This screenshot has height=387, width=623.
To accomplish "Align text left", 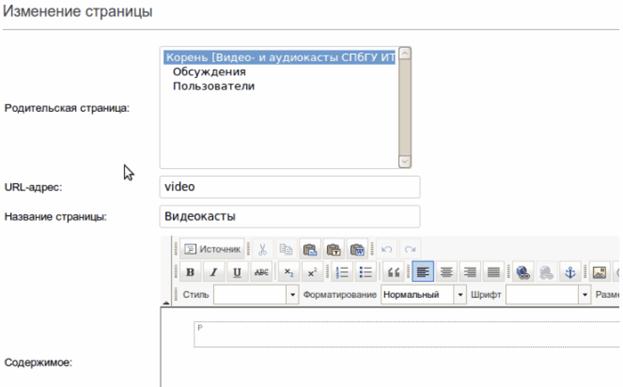I will 423,272.
